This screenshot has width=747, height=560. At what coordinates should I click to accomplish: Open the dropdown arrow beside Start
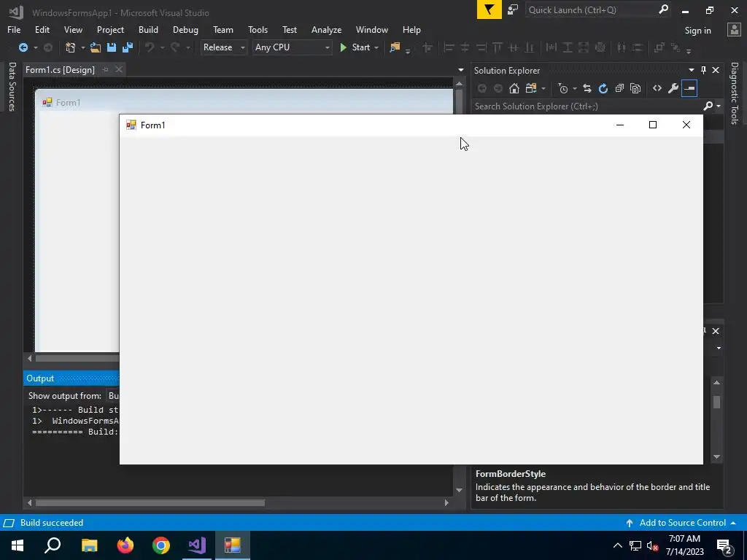click(376, 47)
